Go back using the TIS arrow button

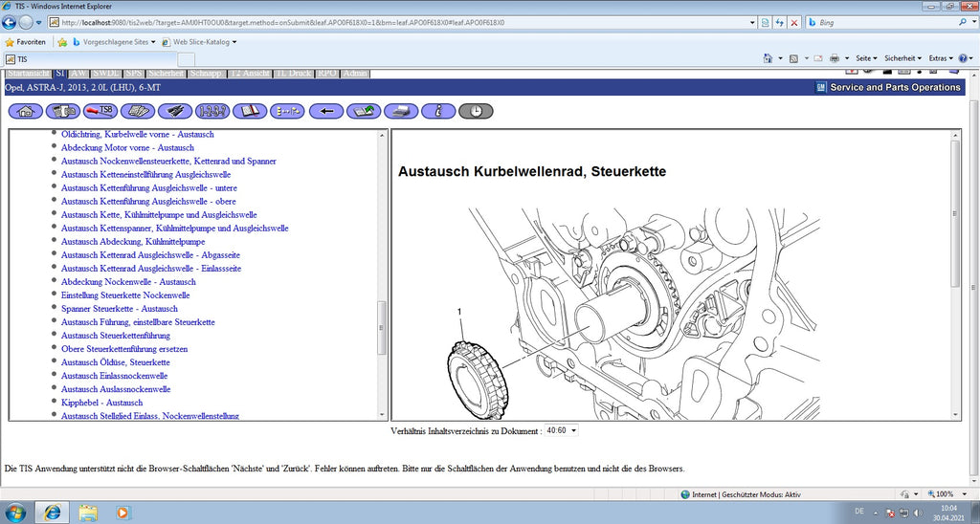click(326, 111)
